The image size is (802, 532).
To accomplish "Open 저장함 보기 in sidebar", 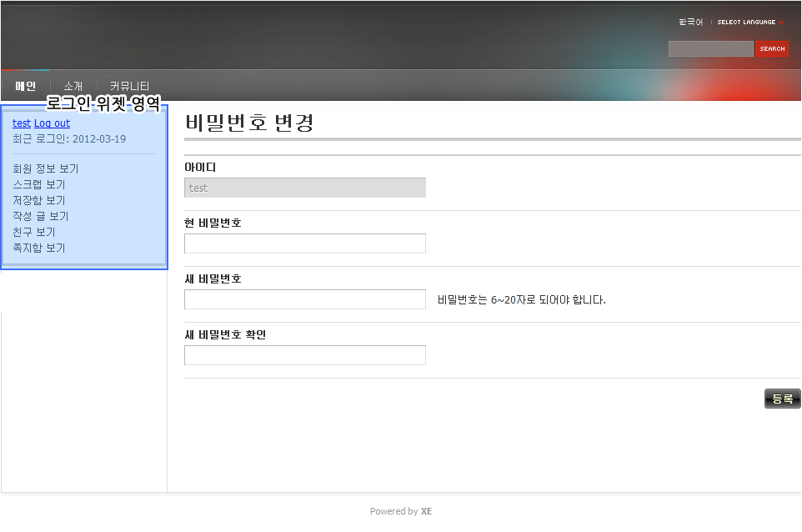I will coord(39,200).
